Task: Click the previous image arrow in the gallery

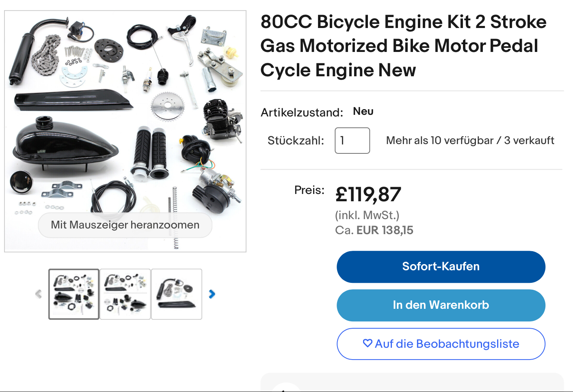Action: coord(39,294)
